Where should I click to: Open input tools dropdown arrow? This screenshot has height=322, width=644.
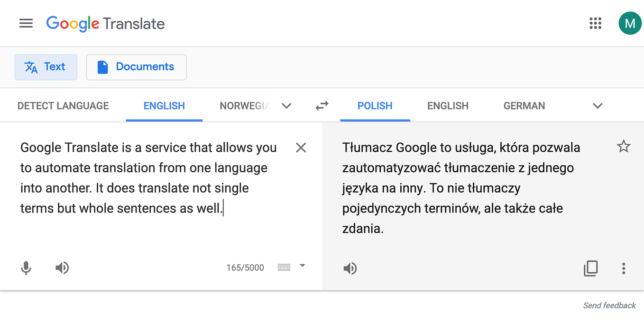(x=302, y=266)
